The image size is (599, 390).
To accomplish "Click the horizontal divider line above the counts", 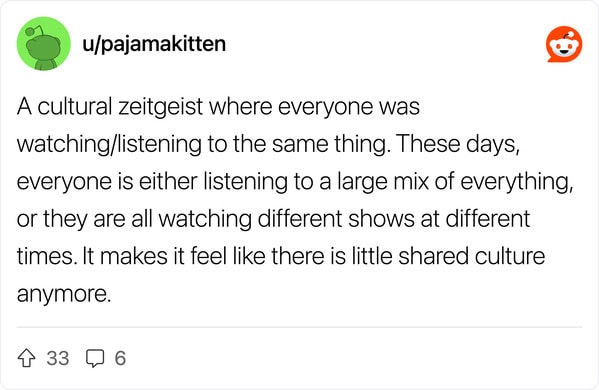I will 299,327.
